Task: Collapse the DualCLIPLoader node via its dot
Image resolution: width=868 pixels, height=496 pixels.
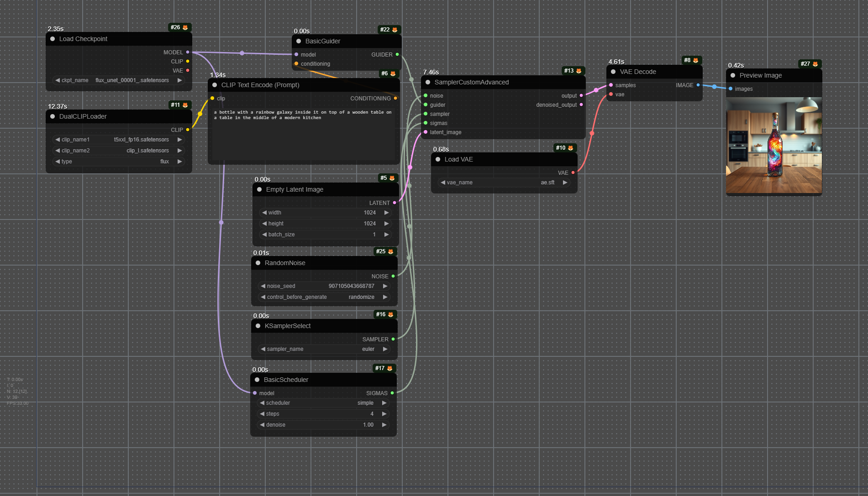Action: click(x=53, y=117)
